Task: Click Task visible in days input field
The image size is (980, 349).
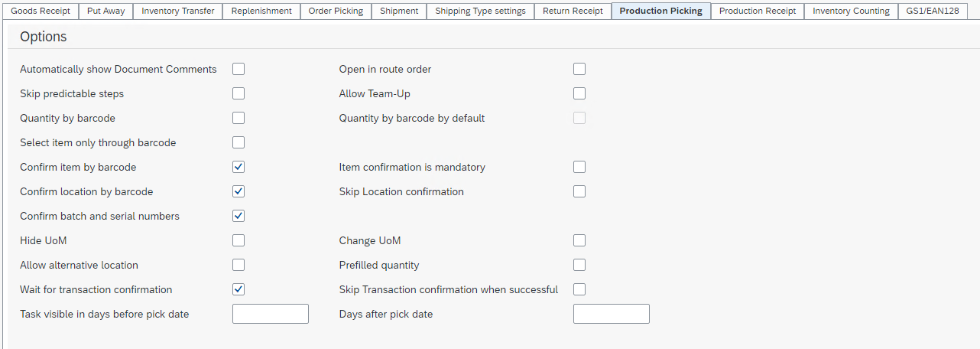Action: click(x=271, y=314)
